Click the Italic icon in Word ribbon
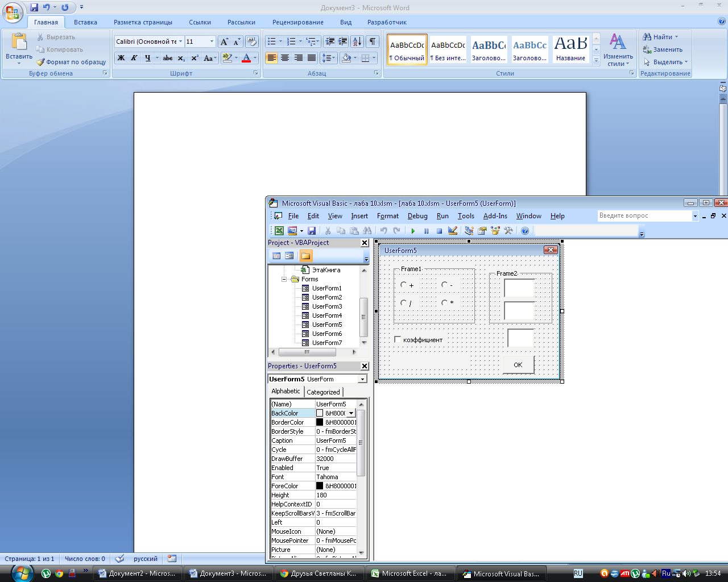Viewport: 728px width, 582px height. 134,58
